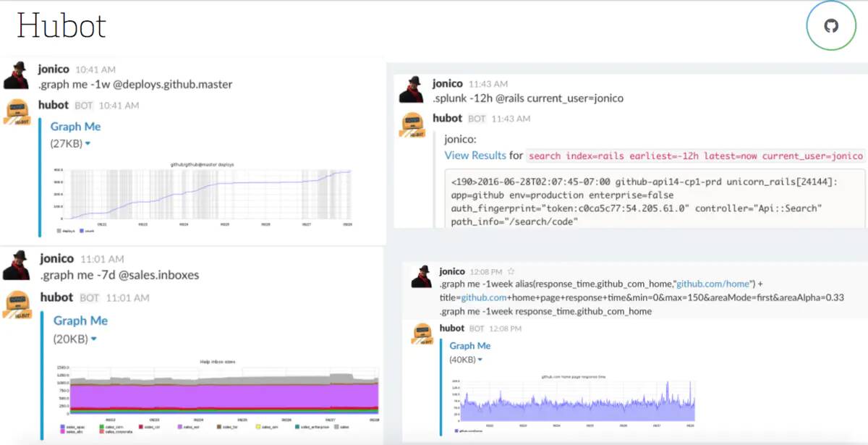Click the username jonico at 12:08 PM
868x445 pixels.
pyautogui.click(x=452, y=271)
